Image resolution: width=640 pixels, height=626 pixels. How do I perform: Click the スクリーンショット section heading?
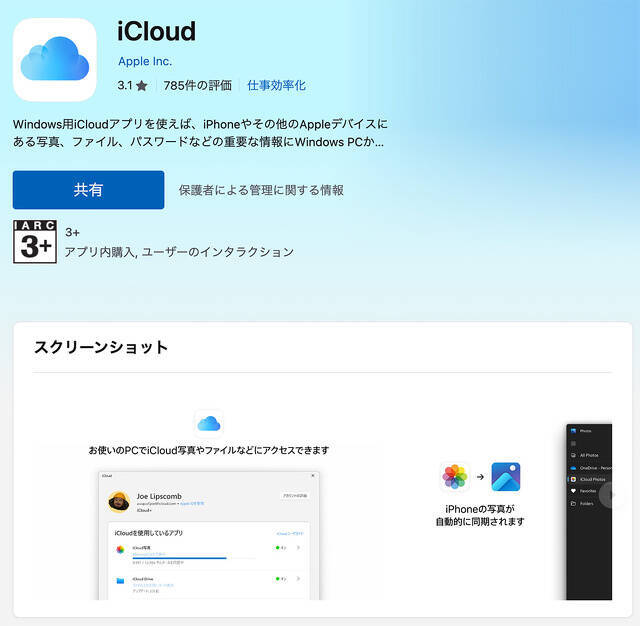click(101, 347)
